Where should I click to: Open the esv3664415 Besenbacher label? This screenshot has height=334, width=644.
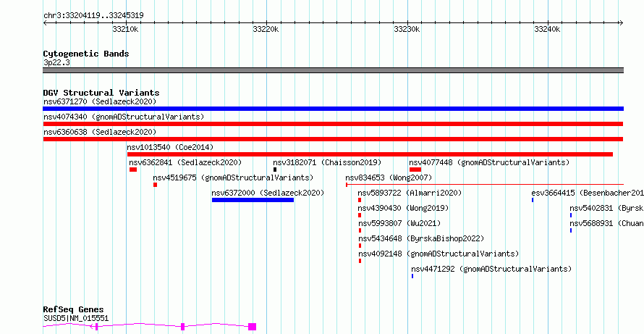click(588, 193)
